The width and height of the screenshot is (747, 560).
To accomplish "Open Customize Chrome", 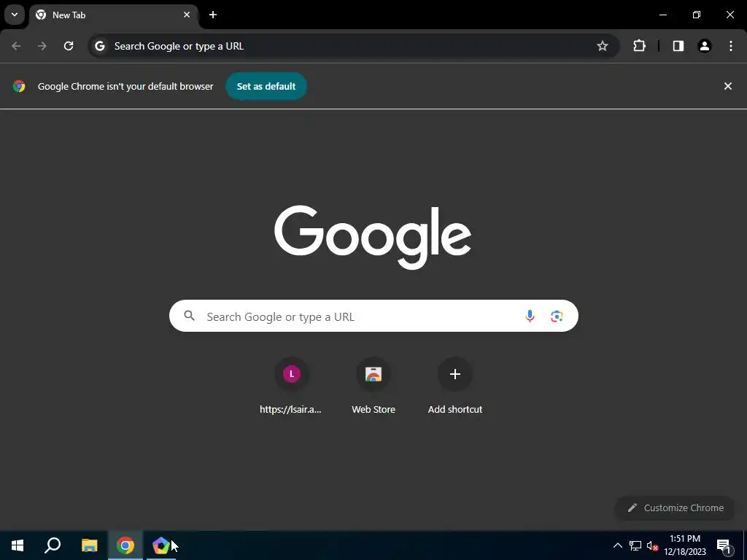I will click(676, 508).
